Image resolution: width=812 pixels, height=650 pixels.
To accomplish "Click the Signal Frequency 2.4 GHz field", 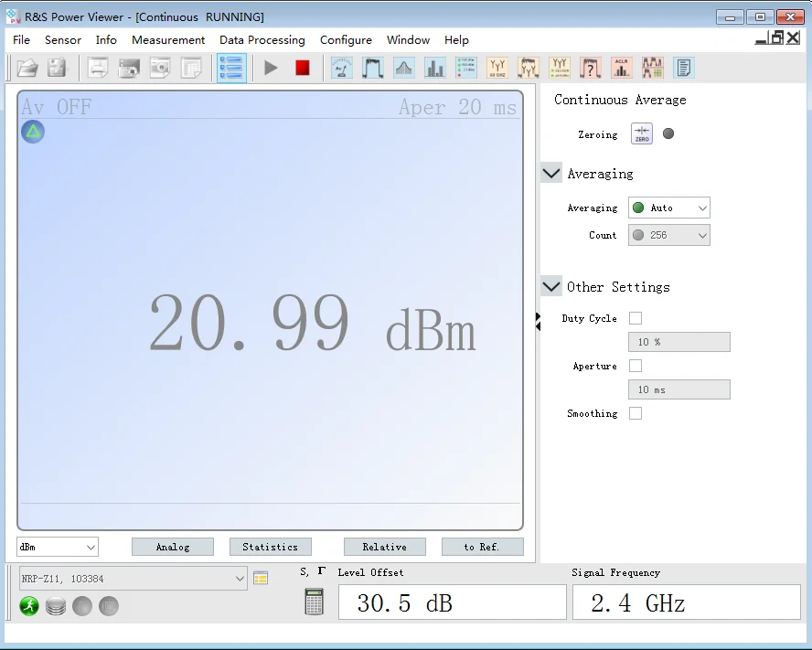I will pyautogui.click(x=686, y=602).
